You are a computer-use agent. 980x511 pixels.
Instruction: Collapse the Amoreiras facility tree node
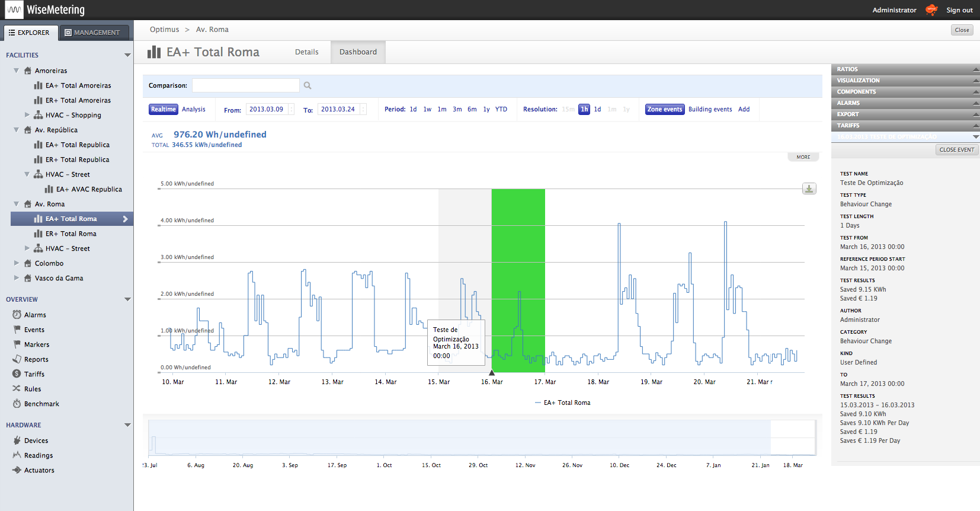17,71
